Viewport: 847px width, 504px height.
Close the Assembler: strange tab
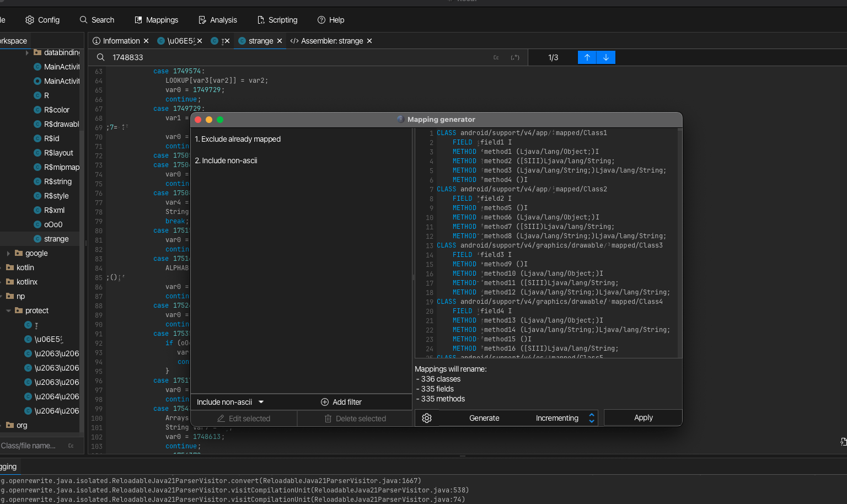[x=369, y=41]
